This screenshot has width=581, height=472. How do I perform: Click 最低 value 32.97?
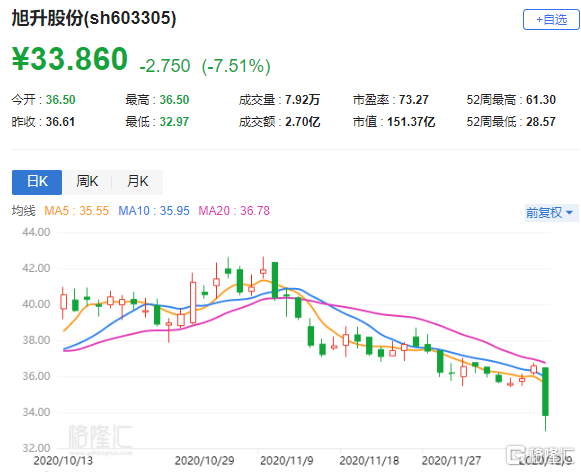pos(174,122)
